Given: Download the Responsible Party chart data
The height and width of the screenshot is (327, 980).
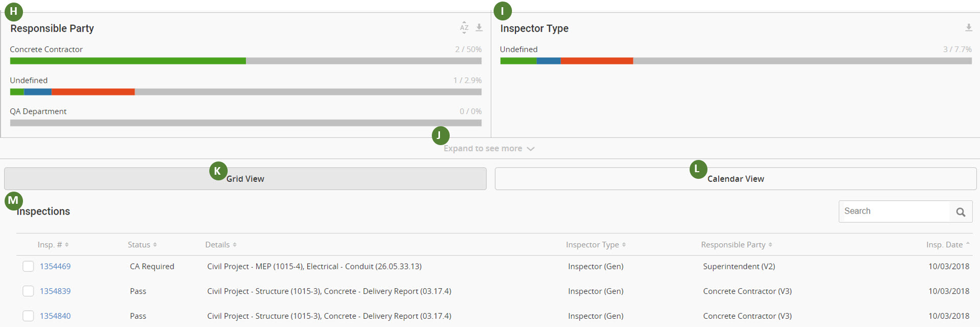Looking at the screenshot, I should pos(479,28).
